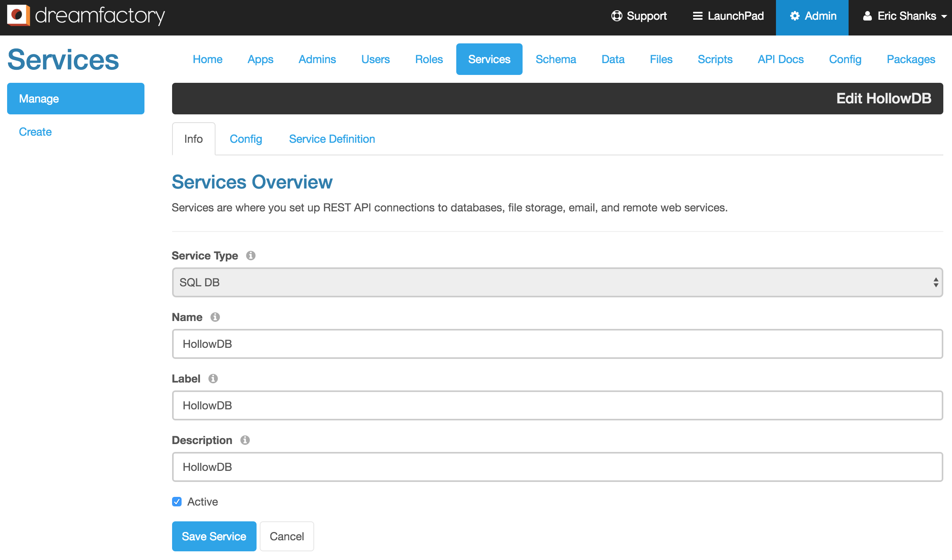Screen dimensions: 952x560
Task: Click the Support lifebuoy icon
Action: (x=617, y=16)
